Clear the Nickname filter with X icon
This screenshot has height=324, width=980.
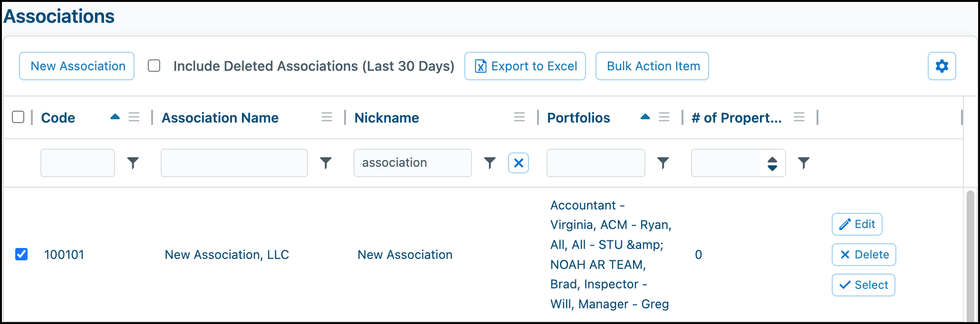[x=519, y=163]
